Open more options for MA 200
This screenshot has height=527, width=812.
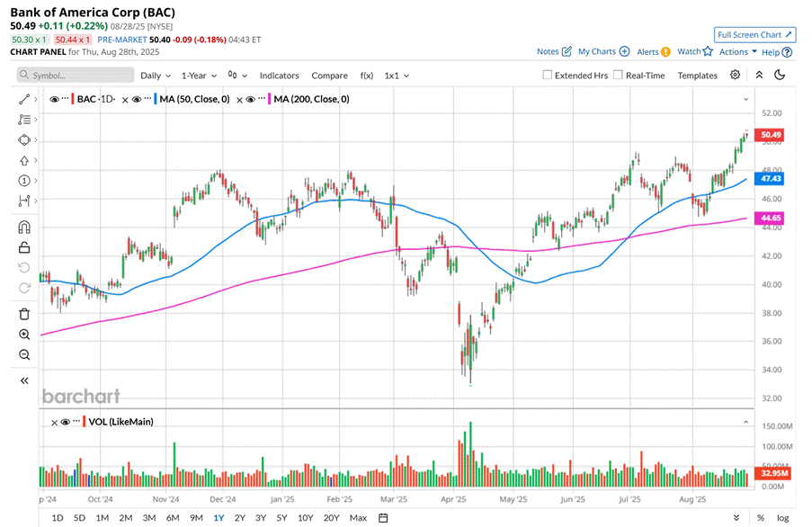click(262, 98)
